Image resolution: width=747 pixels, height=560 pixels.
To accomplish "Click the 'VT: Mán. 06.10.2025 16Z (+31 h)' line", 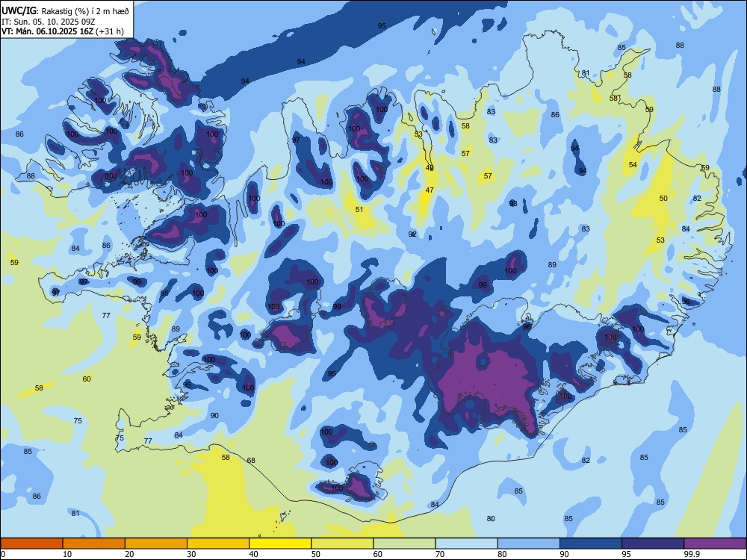I will pyautogui.click(x=63, y=31).
